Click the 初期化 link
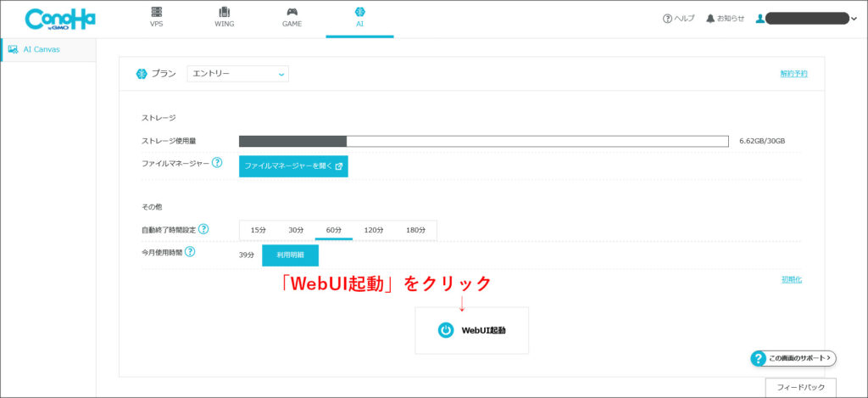 click(792, 280)
